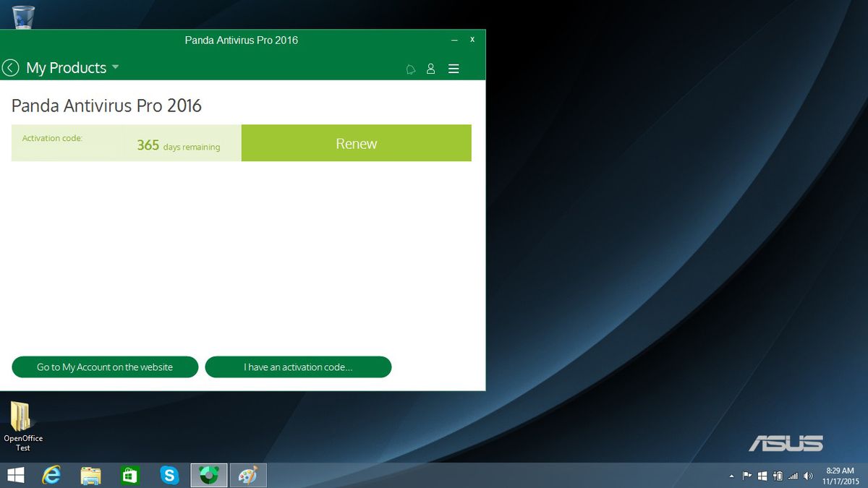Open Skype from the taskbar
The width and height of the screenshot is (868, 488).
[x=169, y=475]
